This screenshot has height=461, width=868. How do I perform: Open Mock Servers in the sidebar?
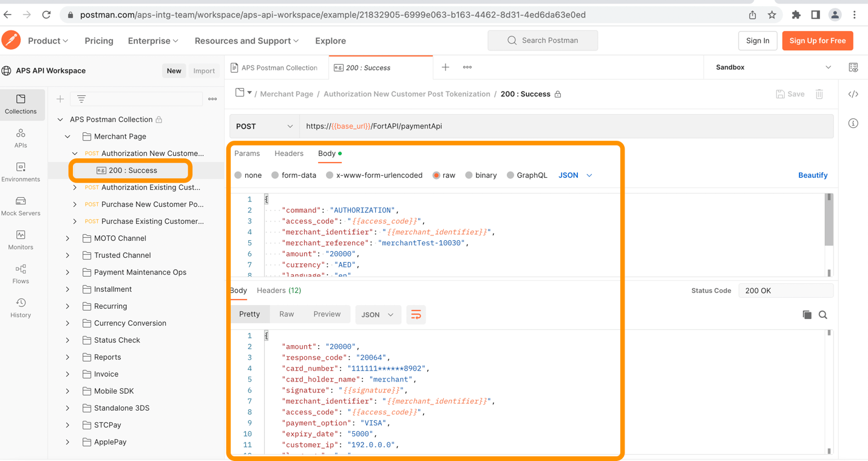coord(21,206)
